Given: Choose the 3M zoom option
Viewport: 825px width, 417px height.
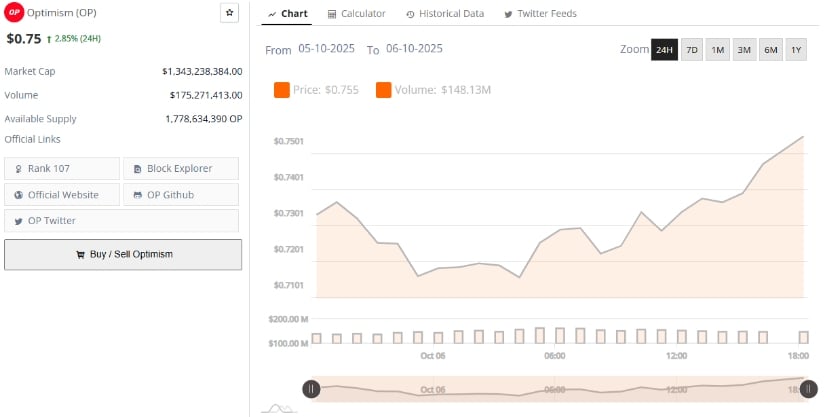Looking at the screenshot, I should (744, 50).
